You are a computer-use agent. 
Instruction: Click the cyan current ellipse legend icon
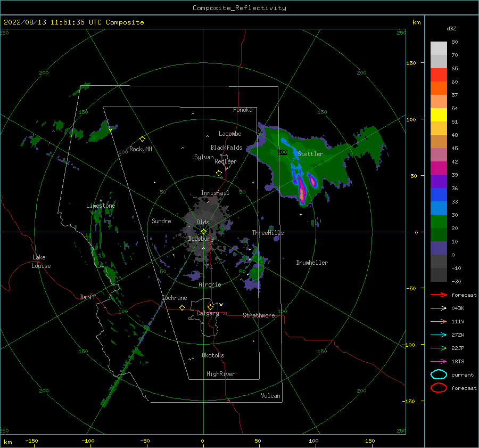[x=439, y=374]
